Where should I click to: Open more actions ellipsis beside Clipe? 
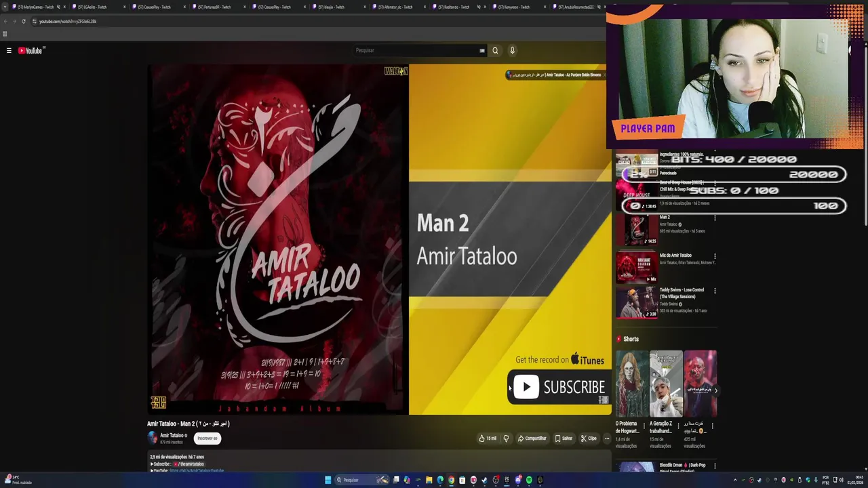[607, 439]
